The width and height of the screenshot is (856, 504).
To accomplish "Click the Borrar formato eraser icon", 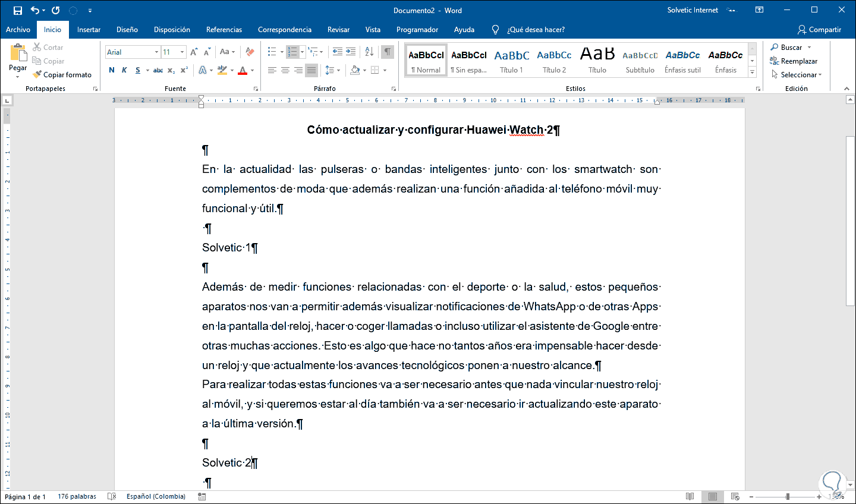I will [250, 52].
